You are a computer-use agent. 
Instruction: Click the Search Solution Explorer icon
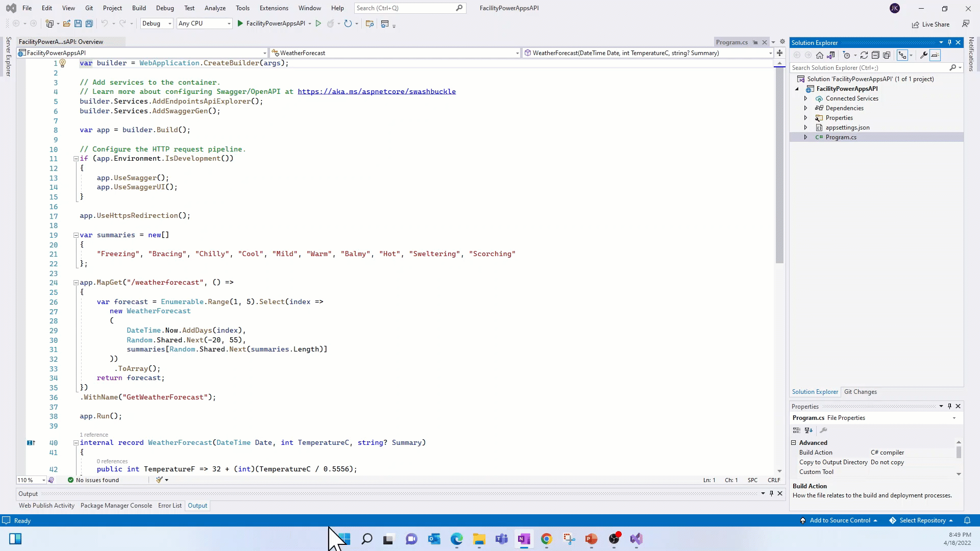(x=954, y=67)
